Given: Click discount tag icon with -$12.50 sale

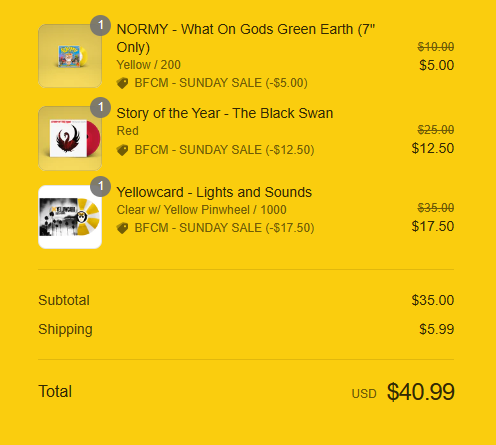Looking at the screenshot, I should tap(122, 150).
